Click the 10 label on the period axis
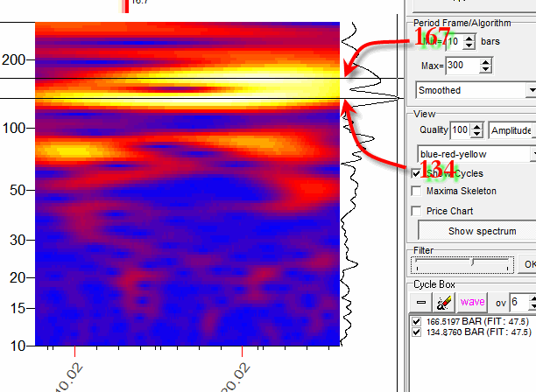 coord(18,346)
